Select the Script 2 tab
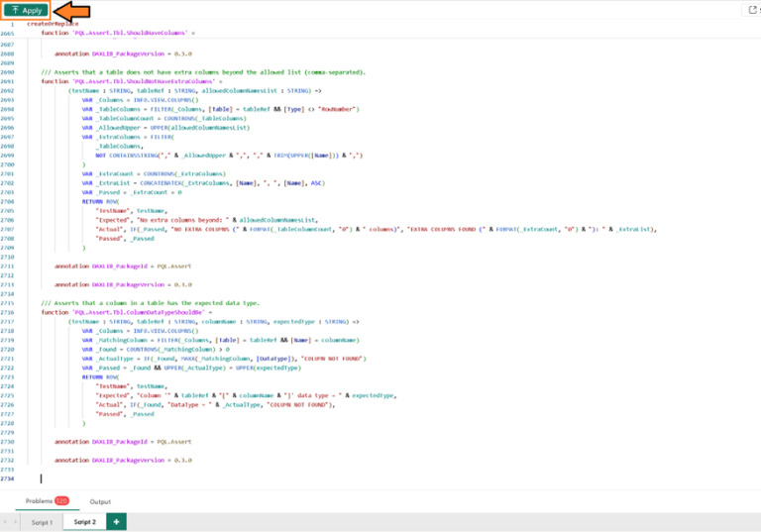Image resolution: width=761 pixels, height=532 pixels. tap(84, 522)
